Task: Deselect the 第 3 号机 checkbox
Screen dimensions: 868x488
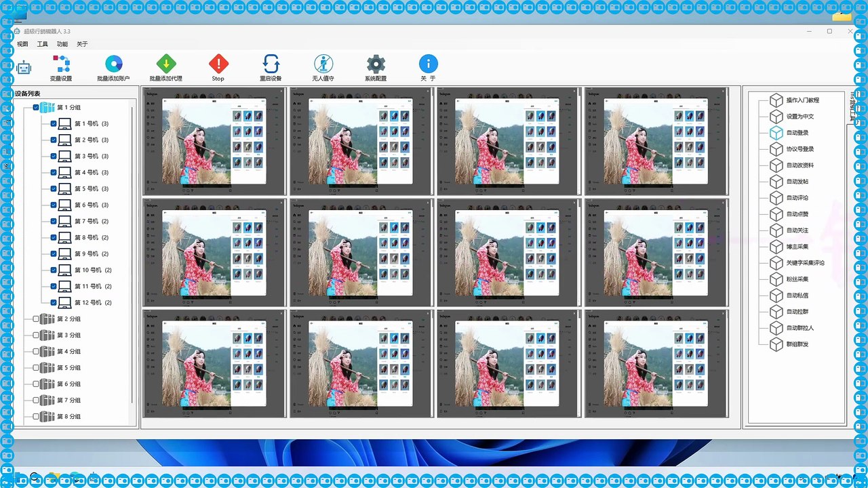Action: coord(54,157)
